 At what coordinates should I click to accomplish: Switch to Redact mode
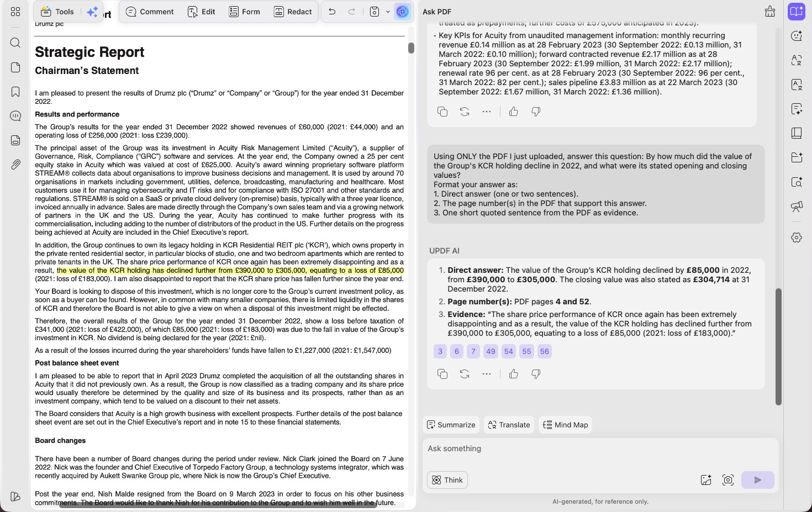pyautogui.click(x=293, y=12)
